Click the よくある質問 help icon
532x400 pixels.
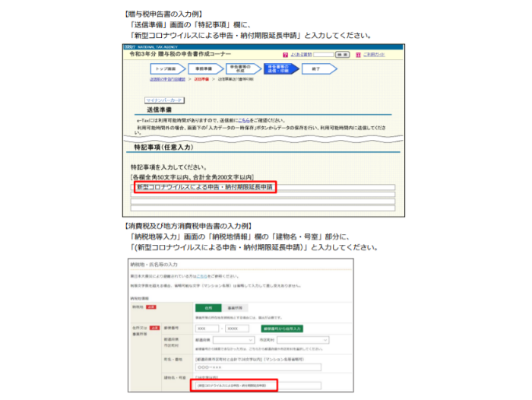[285, 55]
